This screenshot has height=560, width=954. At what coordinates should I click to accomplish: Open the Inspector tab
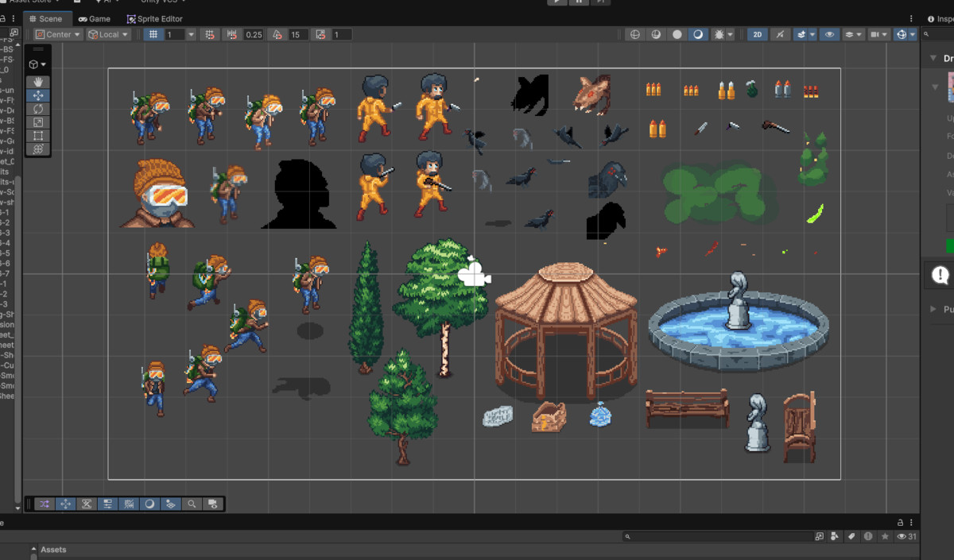coord(940,18)
